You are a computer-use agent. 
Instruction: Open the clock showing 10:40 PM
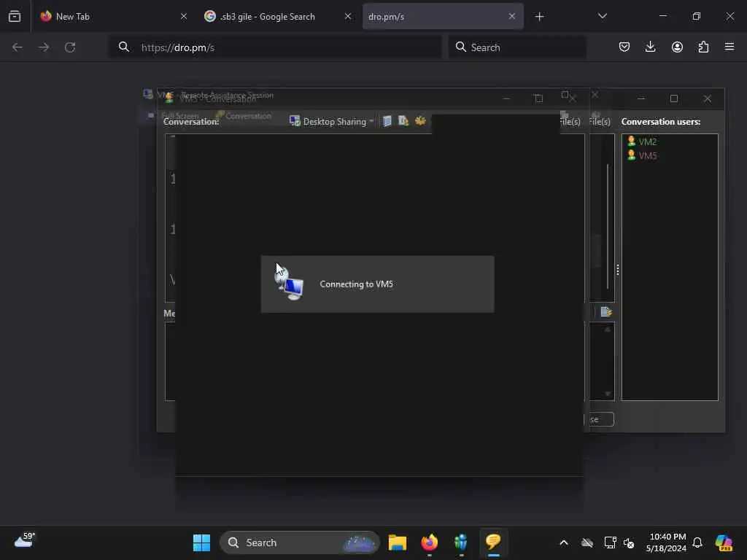pyautogui.click(x=666, y=542)
